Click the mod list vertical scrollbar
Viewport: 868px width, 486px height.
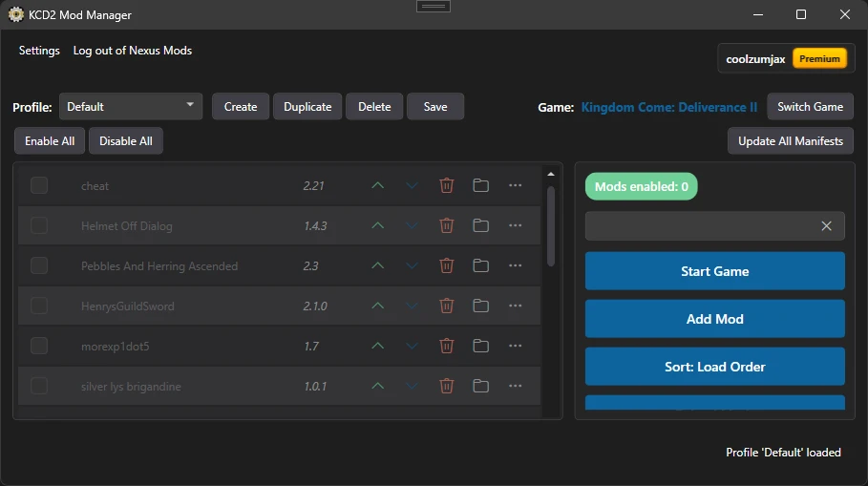(x=550, y=224)
